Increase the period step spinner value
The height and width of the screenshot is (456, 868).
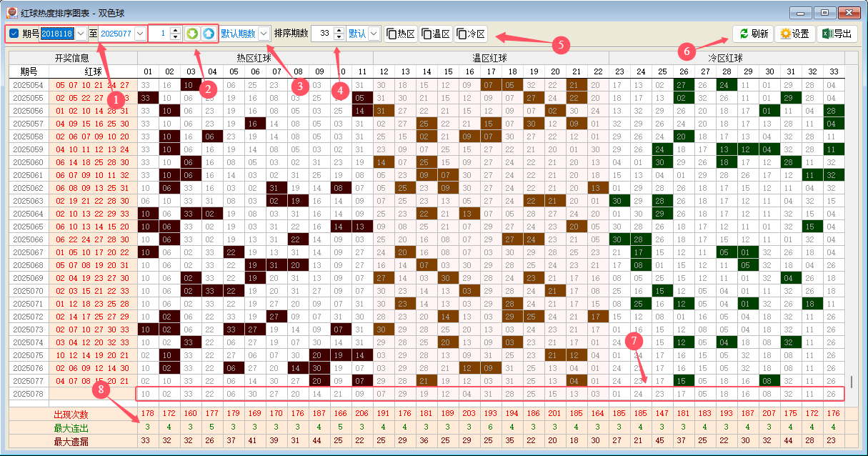point(175,31)
